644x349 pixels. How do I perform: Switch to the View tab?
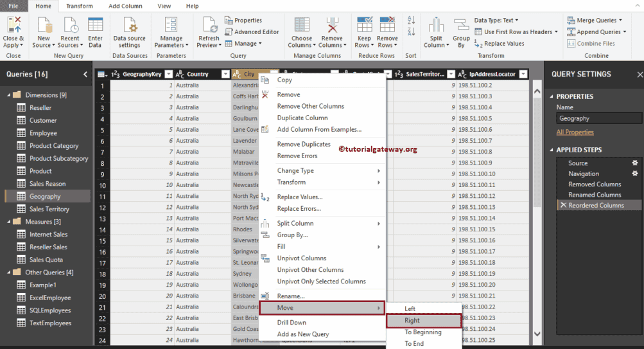(164, 6)
